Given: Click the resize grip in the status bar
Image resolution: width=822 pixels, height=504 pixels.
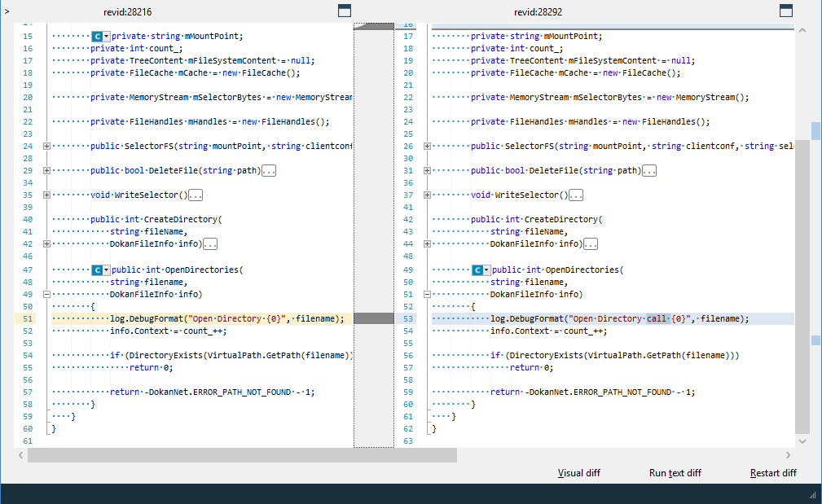Looking at the screenshot, I should coord(813,495).
